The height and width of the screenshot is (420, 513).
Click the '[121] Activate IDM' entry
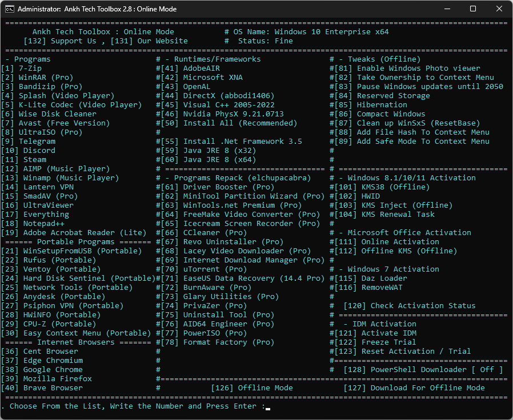[x=375, y=334]
